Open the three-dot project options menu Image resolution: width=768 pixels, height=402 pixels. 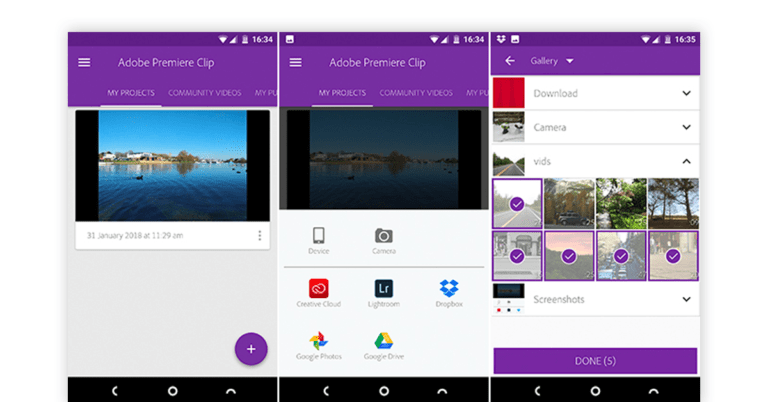(x=260, y=236)
